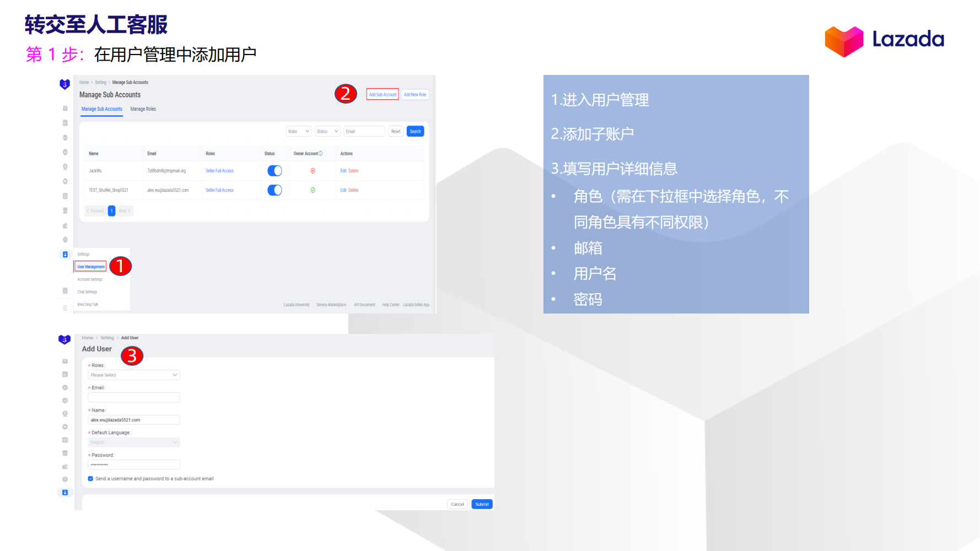
Task: Click the Lazada heart logo
Action: (x=844, y=41)
